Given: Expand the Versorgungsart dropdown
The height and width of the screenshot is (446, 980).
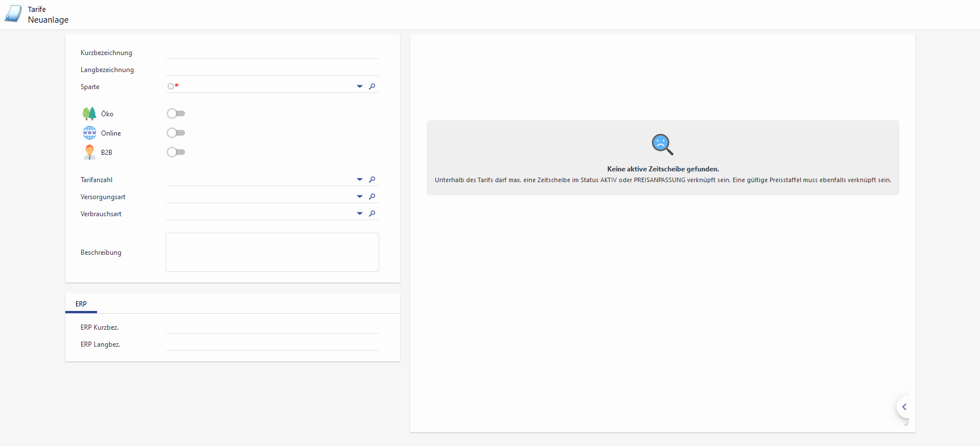Looking at the screenshot, I should [359, 197].
